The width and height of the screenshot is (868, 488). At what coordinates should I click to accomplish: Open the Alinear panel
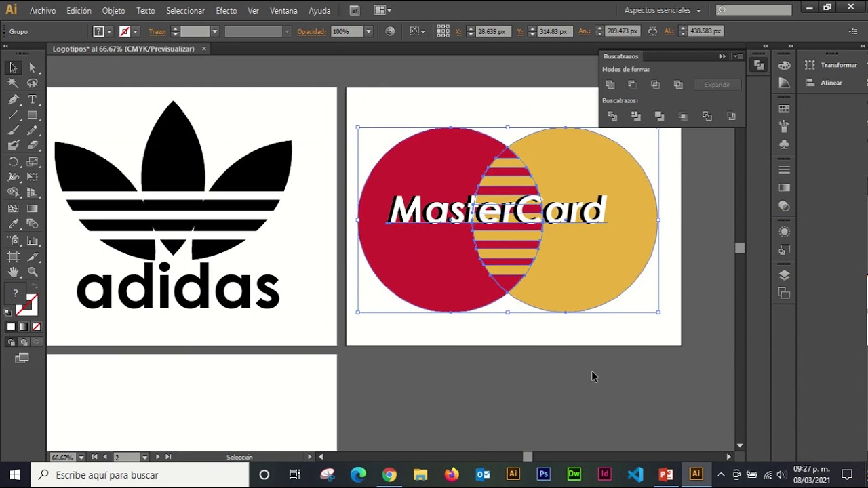(x=823, y=83)
